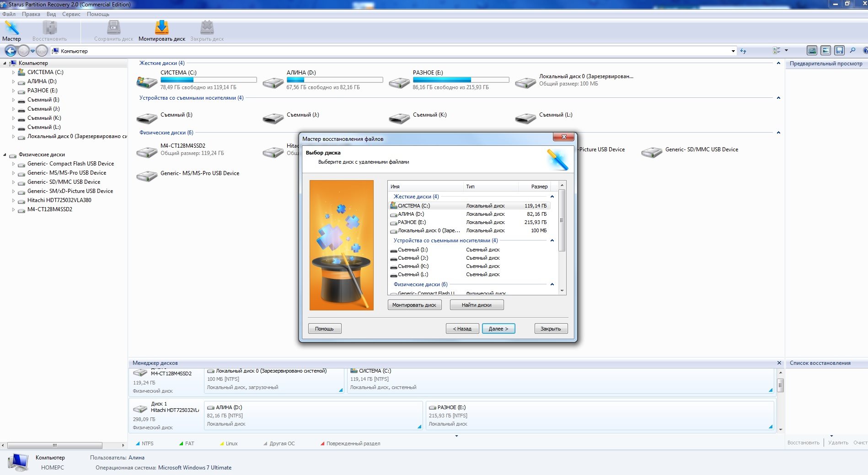
Task: Select the M4-CT128M4SSD2 physical disk in main pane
Action: (x=182, y=146)
